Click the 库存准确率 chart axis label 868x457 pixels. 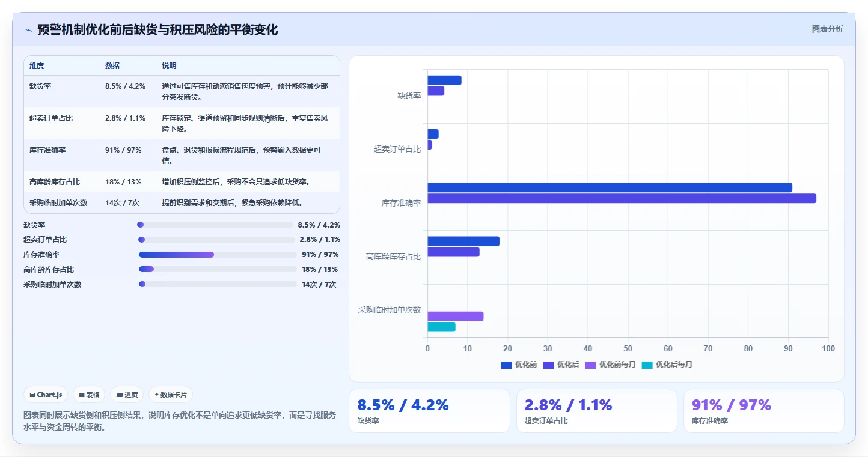(402, 203)
